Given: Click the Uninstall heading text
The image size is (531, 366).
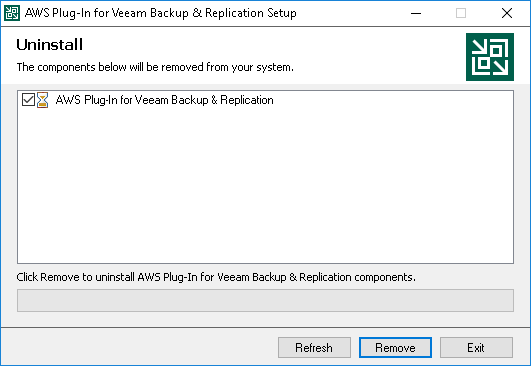Looking at the screenshot, I should pos(49,45).
